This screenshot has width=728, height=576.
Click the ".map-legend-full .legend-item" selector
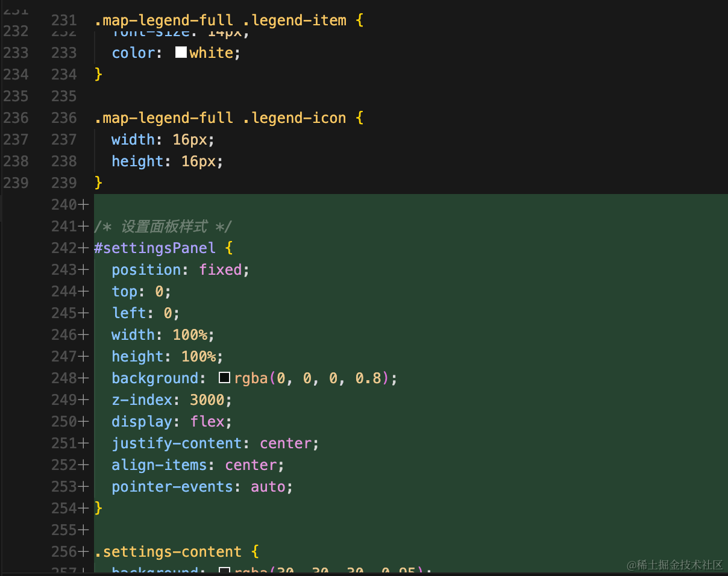pos(220,20)
